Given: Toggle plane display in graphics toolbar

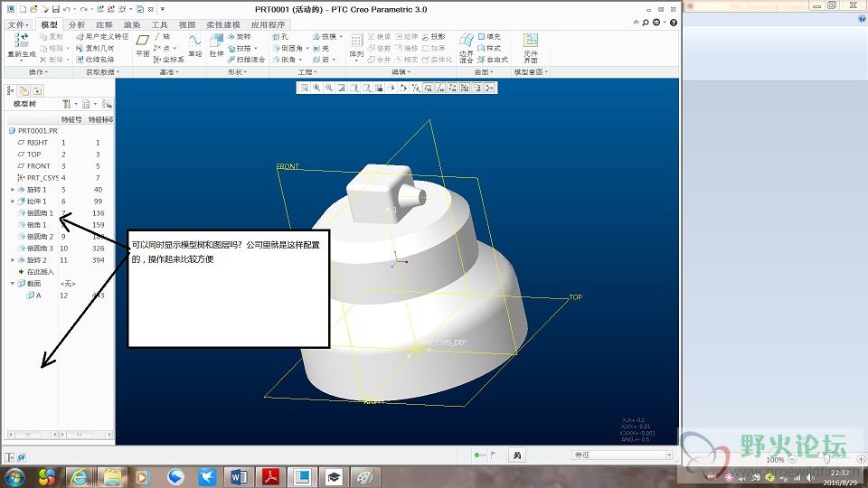Looking at the screenshot, I should [x=428, y=88].
